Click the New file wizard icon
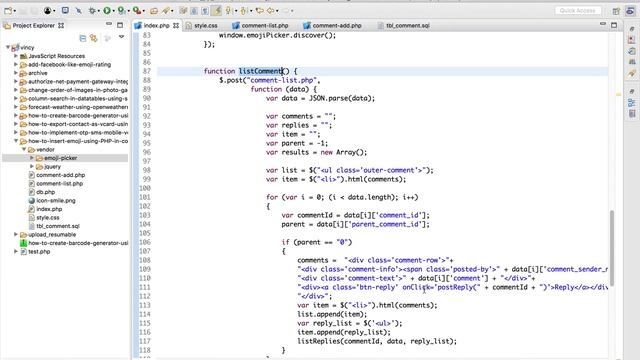This screenshot has height=360, width=640. (8, 11)
